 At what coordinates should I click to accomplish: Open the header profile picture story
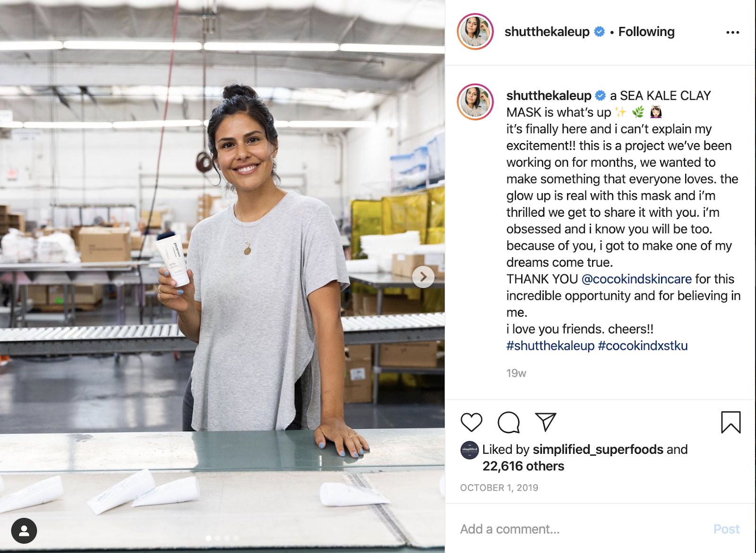pos(475,32)
